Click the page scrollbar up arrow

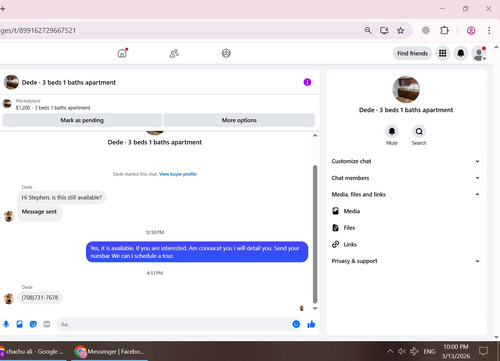click(496, 47)
